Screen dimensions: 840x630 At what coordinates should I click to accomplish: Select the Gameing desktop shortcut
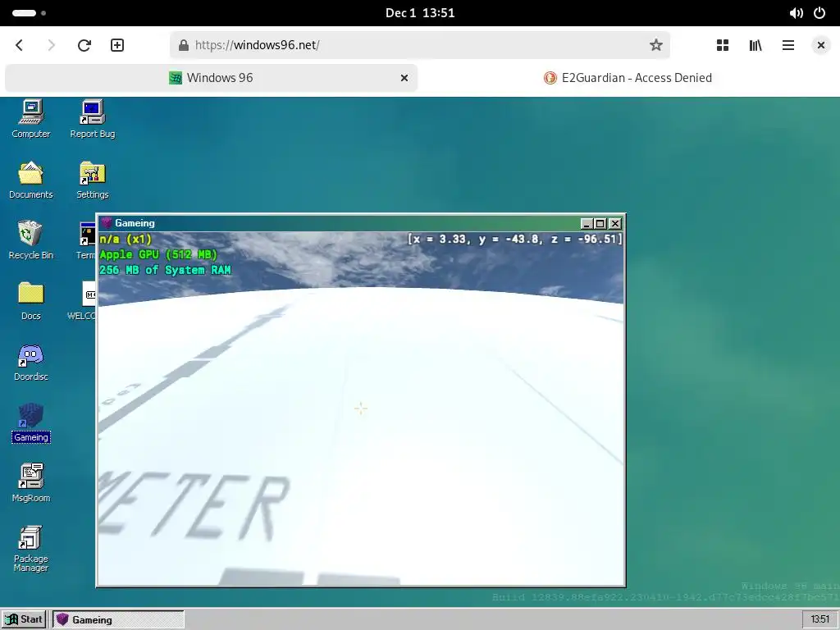click(x=31, y=422)
